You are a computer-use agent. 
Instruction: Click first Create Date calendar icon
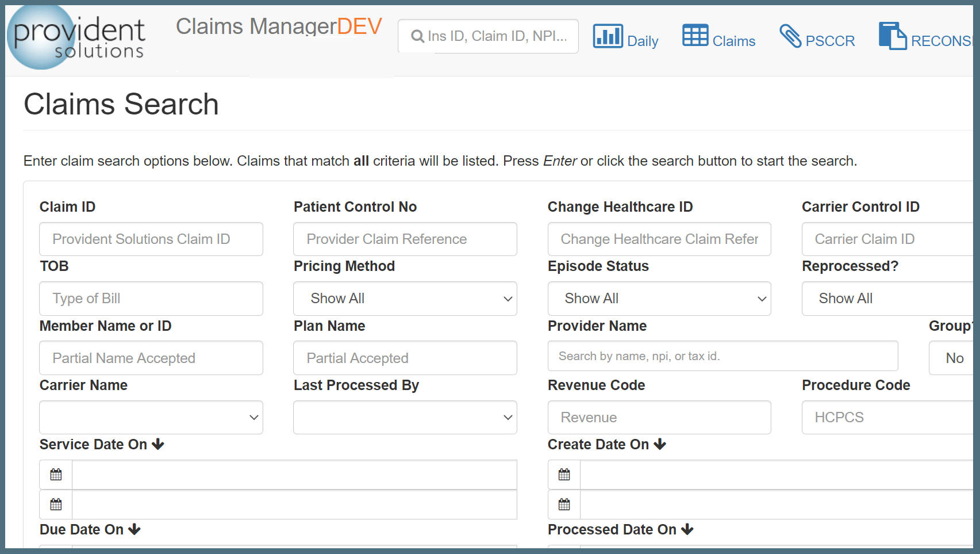point(564,475)
